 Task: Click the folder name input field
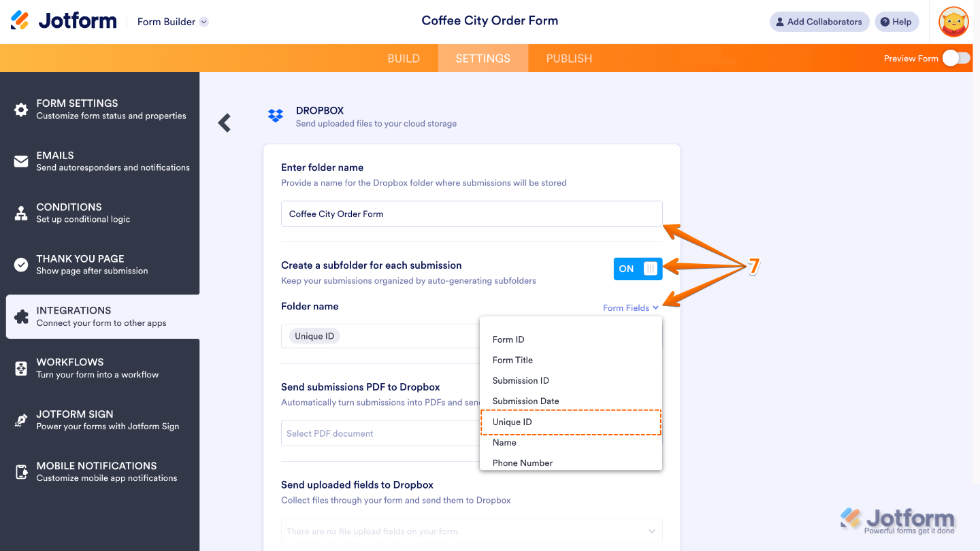(472, 213)
